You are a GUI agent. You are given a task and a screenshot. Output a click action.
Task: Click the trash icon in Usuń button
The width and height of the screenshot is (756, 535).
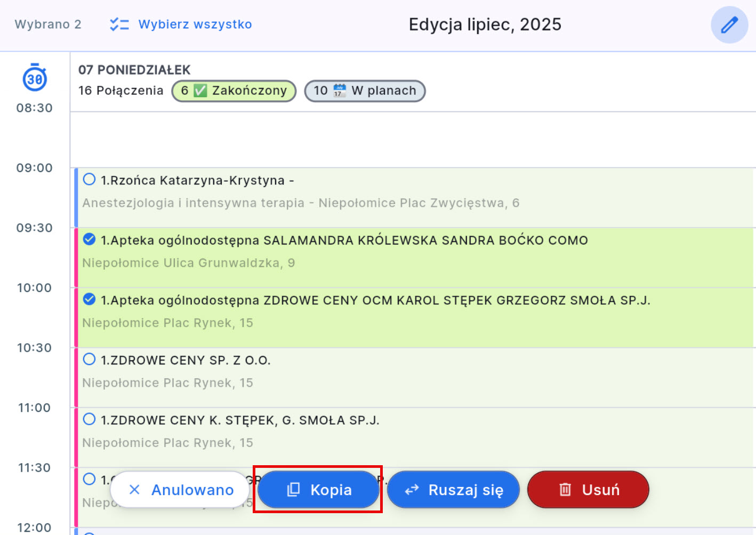click(565, 490)
